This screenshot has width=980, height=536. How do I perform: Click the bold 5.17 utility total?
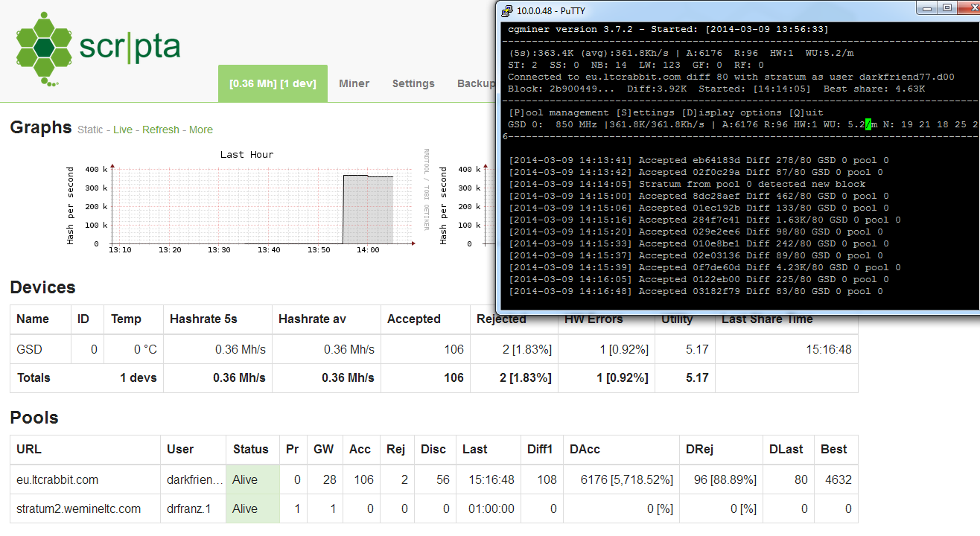pos(697,377)
